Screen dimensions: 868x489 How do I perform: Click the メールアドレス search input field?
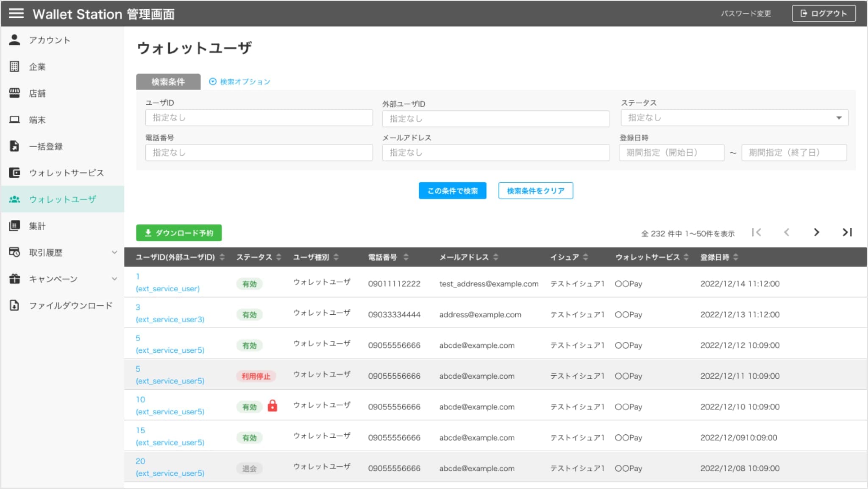(495, 153)
